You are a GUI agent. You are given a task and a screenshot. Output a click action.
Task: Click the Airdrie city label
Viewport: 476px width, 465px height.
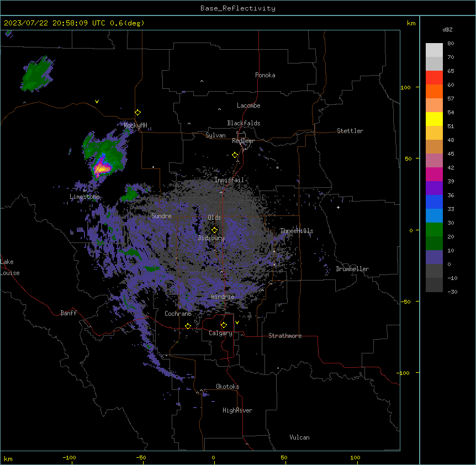[223, 297]
